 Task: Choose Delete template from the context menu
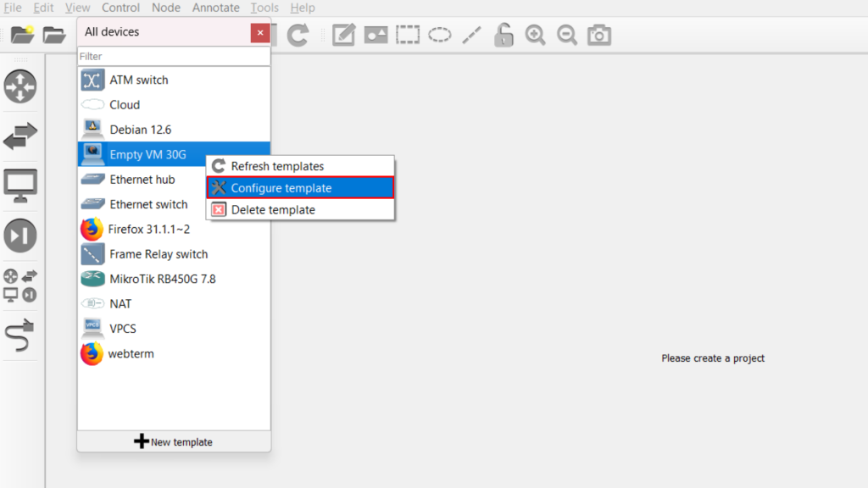(x=272, y=209)
